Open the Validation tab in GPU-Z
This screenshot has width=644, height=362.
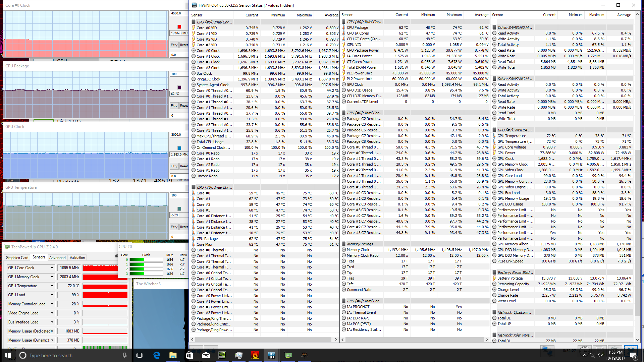click(77, 258)
